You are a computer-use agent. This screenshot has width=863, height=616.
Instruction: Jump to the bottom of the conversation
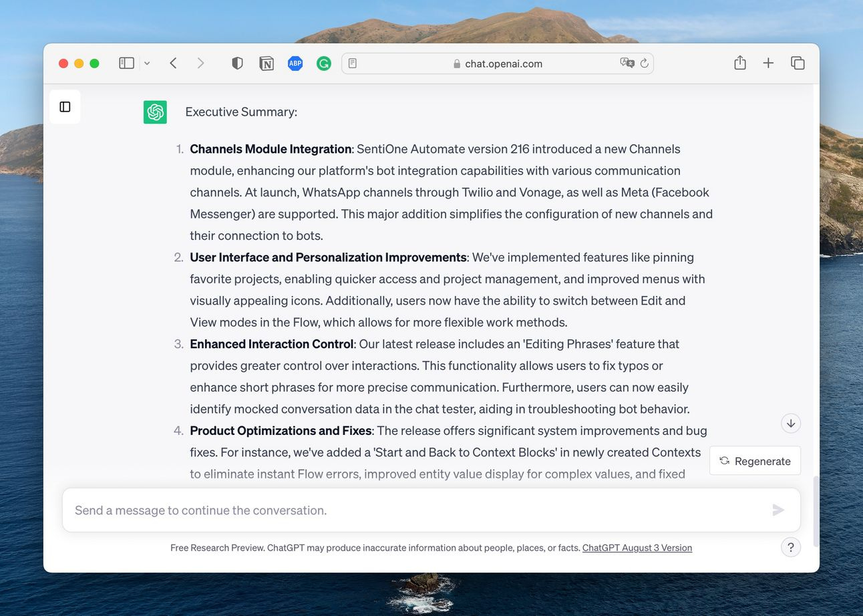[791, 423]
